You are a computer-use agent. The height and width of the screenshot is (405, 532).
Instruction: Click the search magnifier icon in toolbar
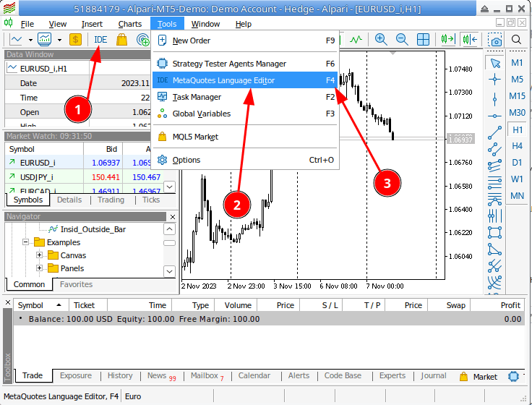point(516,40)
